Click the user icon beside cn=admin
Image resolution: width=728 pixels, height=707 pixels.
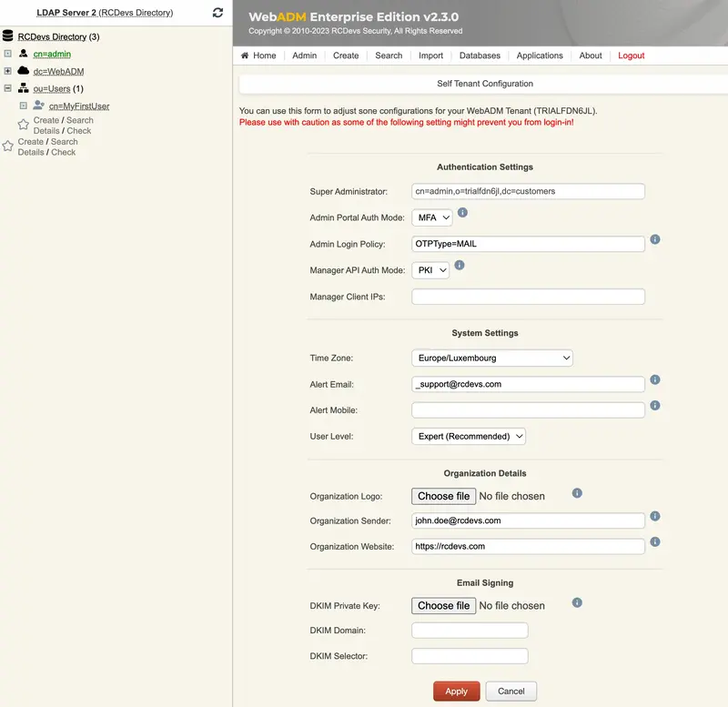[x=24, y=54]
